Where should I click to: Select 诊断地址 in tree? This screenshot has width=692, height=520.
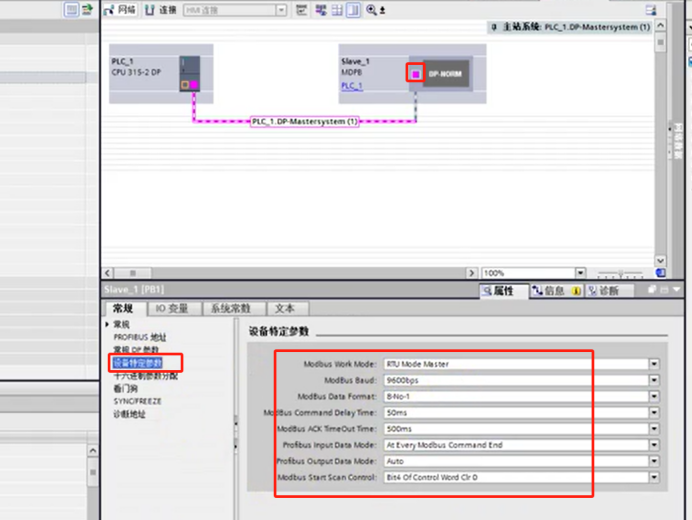(129, 414)
